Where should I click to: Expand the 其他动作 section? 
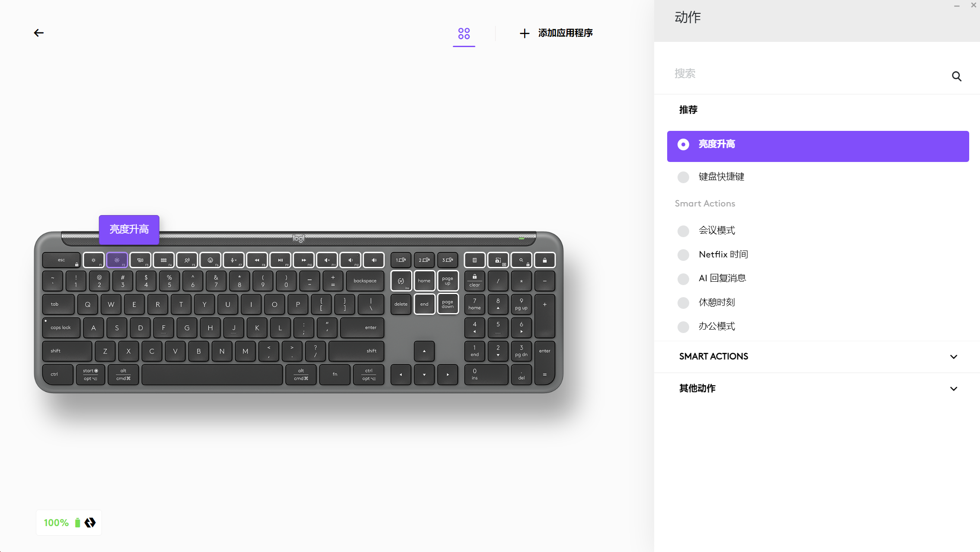pos(817,389)
